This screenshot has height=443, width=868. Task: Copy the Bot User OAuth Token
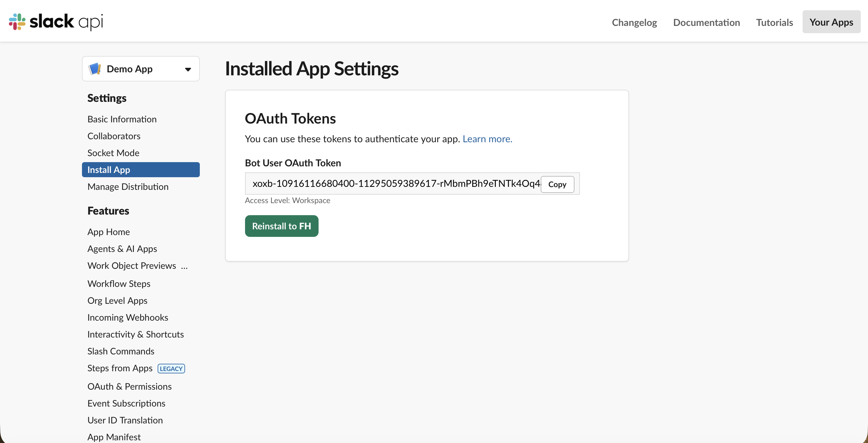click(x=557, y=184)
